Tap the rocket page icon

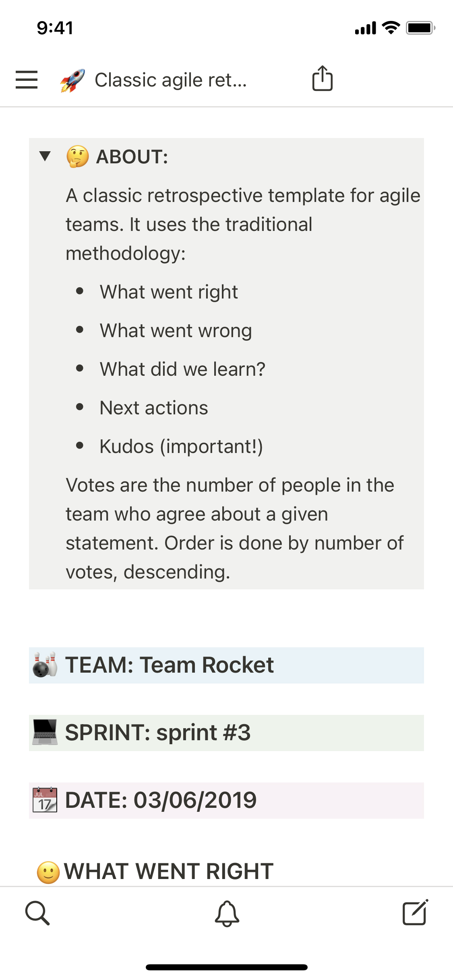tap(72, 80)
